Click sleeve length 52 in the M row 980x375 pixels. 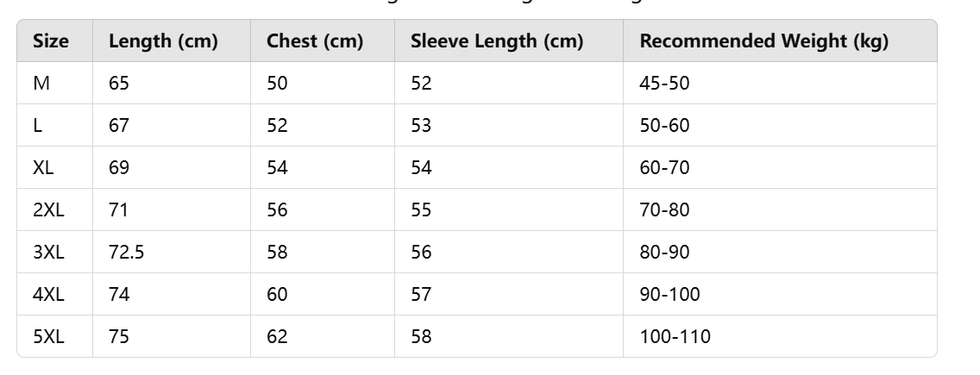[x=421, y=84]
